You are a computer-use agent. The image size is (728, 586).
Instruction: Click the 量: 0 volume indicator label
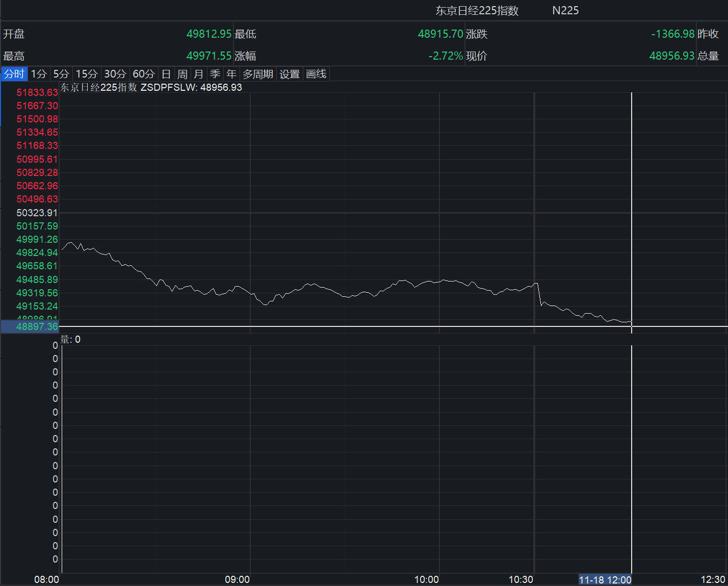70,340
